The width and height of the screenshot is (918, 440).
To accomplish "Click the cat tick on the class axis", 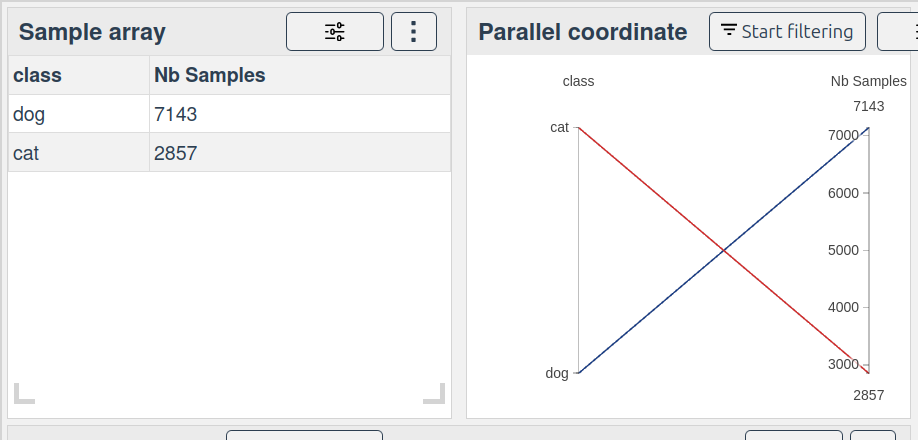I will (x=560, y=127).
